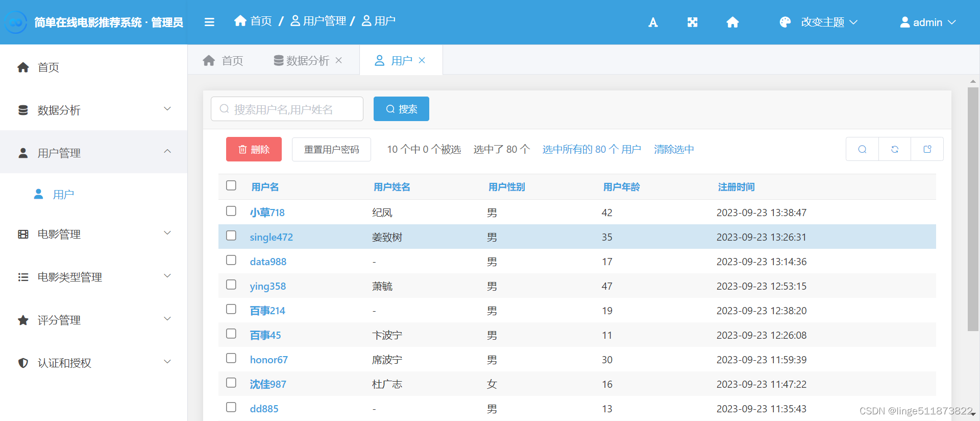Image resolution: width=980 pixels, height=421 pixels.
Task: Click the scrollbar up arrow
Action: pos(973,81)
